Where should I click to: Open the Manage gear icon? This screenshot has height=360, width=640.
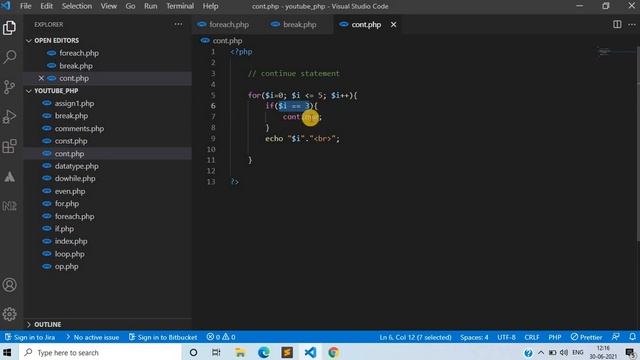coord(9,314)
